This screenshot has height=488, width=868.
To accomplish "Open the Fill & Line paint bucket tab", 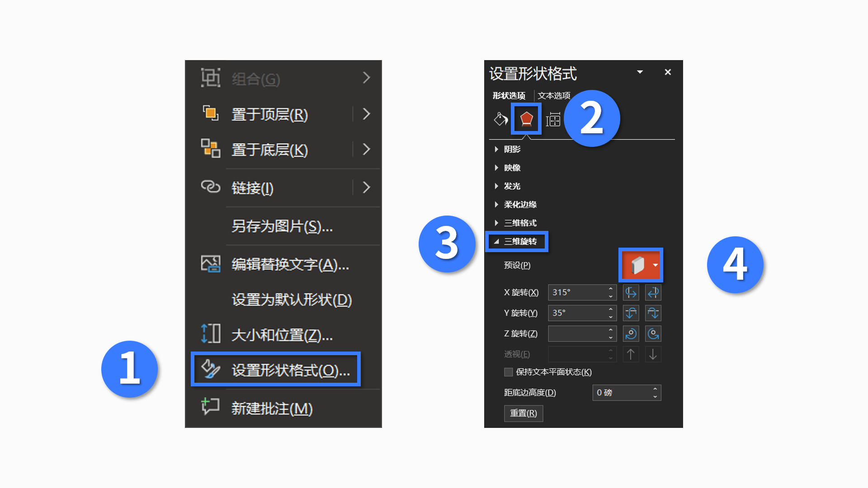I will (x=500, y=119).
